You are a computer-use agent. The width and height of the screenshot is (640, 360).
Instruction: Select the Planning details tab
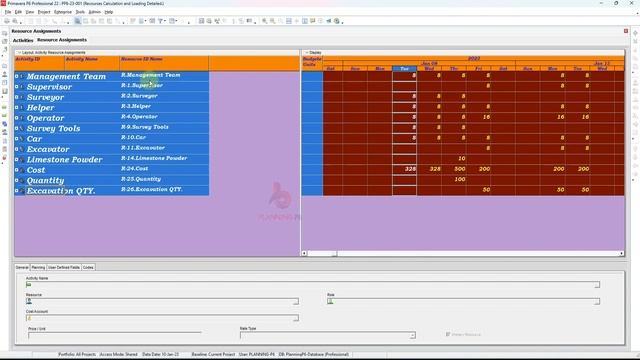[38, 267]
